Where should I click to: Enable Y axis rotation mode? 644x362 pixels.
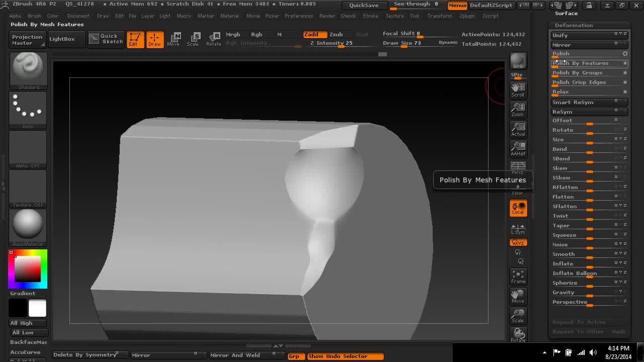click(x=518, y=252)
